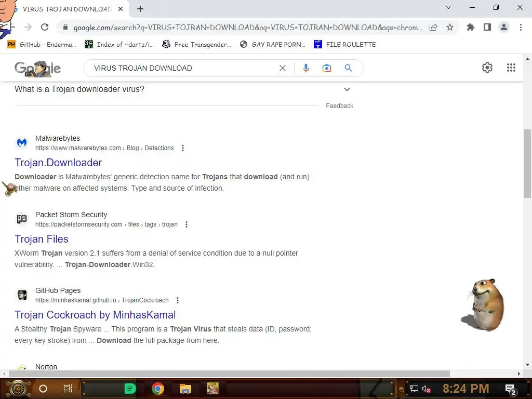This screenshot has width=532, height=399.
Task: Open Chrome from the taskbar
Action: click(158, 389)
